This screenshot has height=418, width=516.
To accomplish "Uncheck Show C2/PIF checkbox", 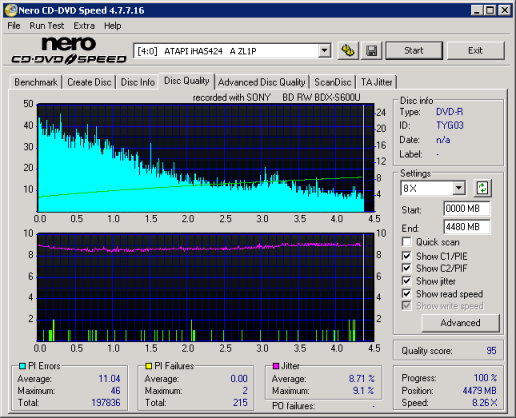I will [x=406, y=268].
